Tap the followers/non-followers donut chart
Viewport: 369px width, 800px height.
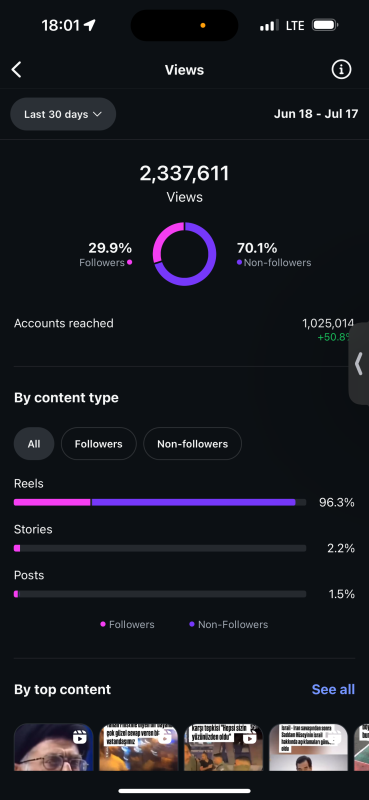pos(184,254)
